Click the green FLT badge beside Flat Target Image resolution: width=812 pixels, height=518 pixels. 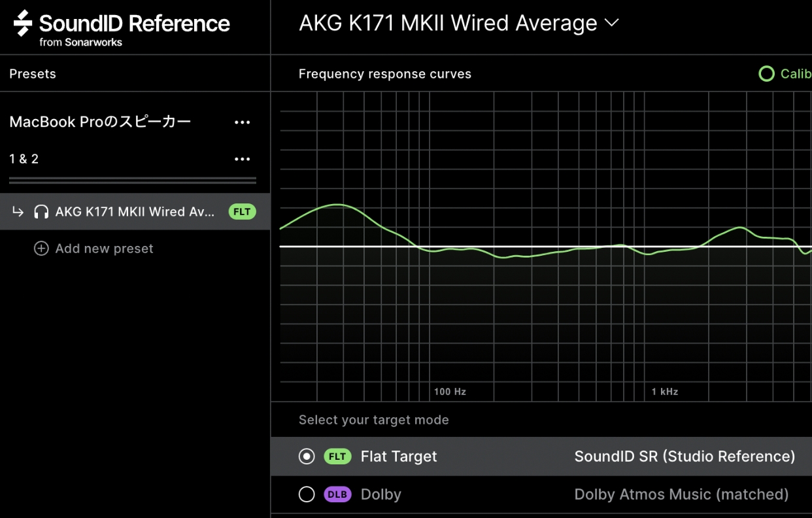click(337, 457)
